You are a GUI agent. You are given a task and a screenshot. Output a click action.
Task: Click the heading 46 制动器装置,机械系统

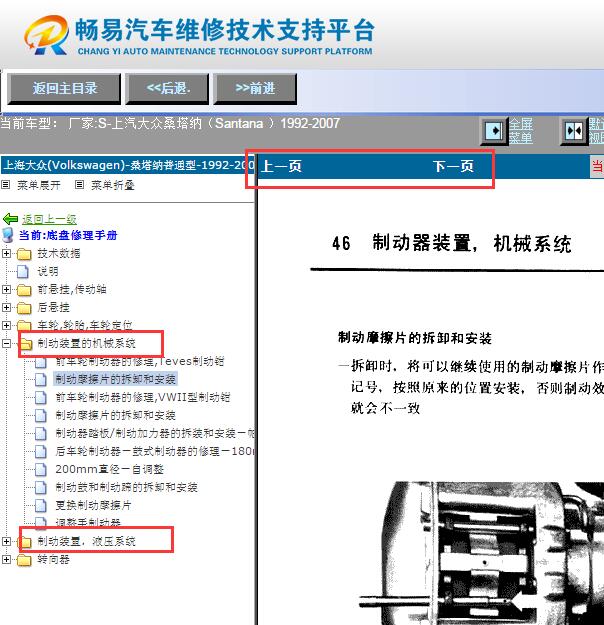(452, 243)
